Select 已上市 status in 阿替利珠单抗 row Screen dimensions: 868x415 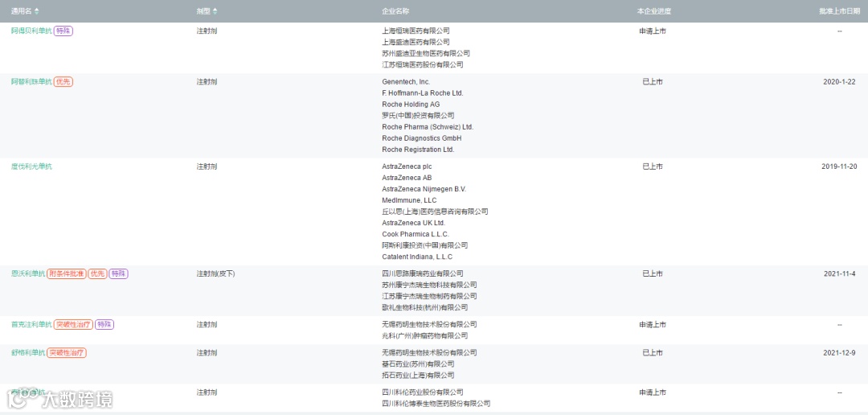point(652,81)
